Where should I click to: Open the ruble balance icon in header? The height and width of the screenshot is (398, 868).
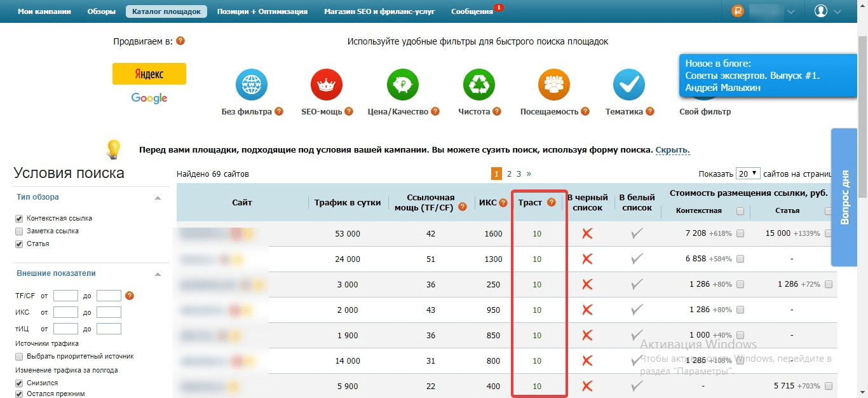[738, 11]
